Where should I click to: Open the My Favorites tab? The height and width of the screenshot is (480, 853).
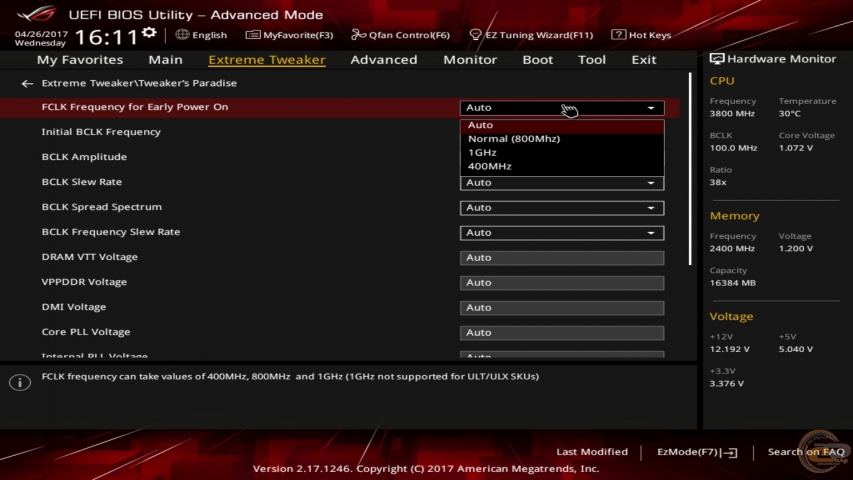[80, 60]
